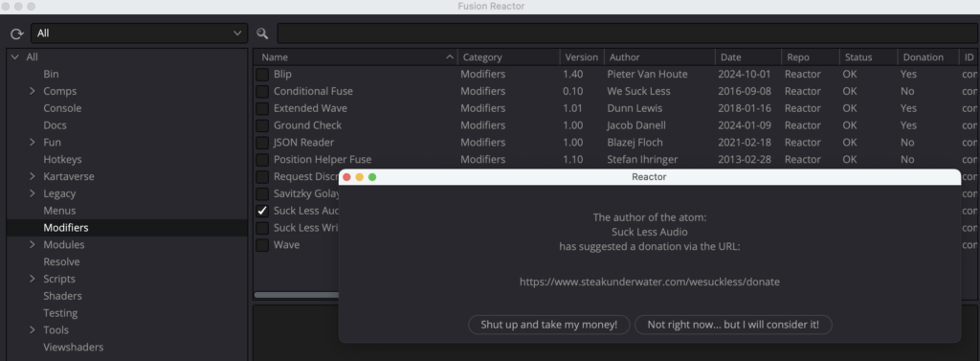
Task: Sort by the Version column header
Action: [x=582, y=56]
